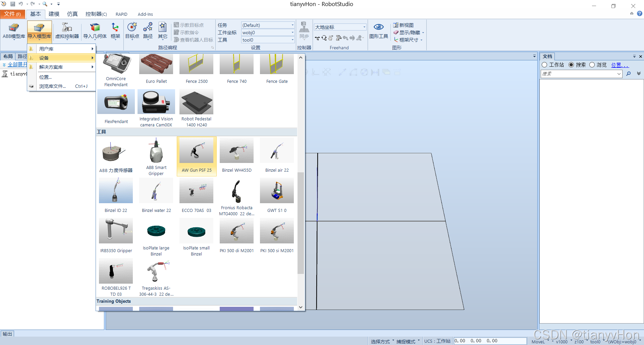644x345 pixels.
Task: Pick the PKI 500 di M2001 tool
Action: [236, 236]
